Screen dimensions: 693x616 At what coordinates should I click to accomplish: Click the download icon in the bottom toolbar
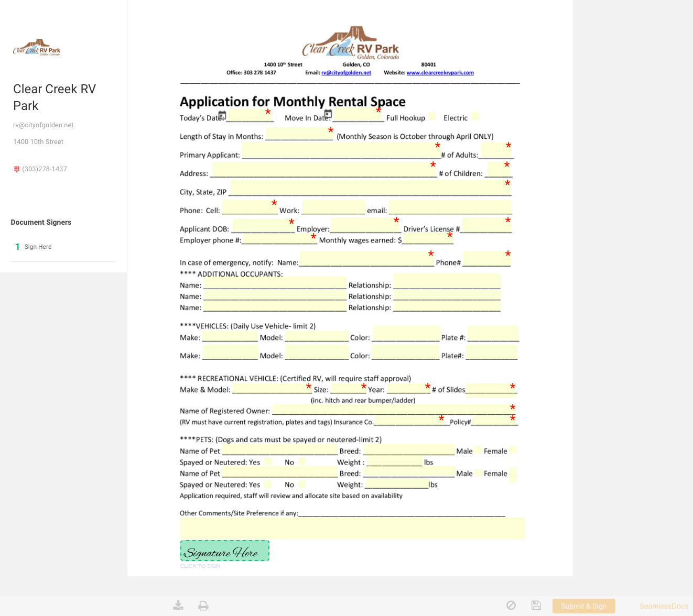click(178, 606)
